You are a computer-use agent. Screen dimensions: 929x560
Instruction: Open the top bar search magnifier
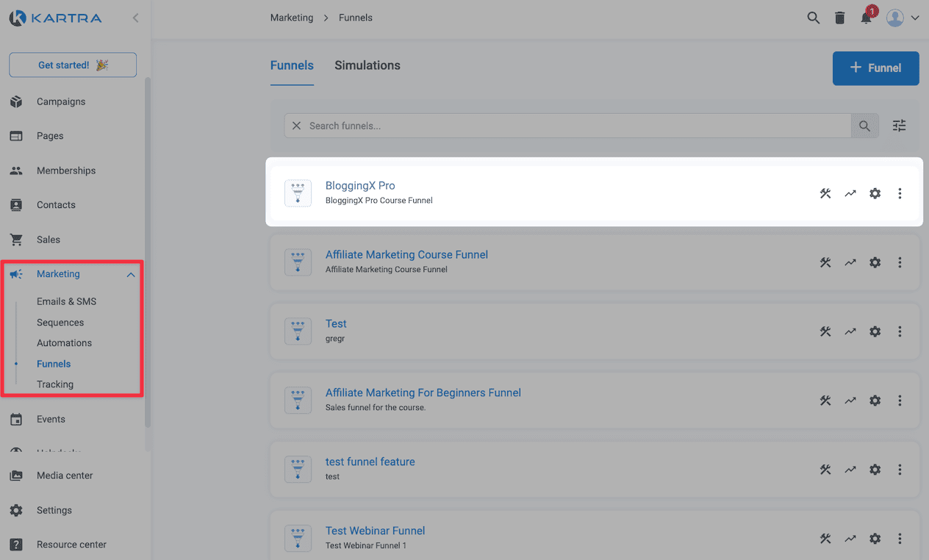click(813, 18)
